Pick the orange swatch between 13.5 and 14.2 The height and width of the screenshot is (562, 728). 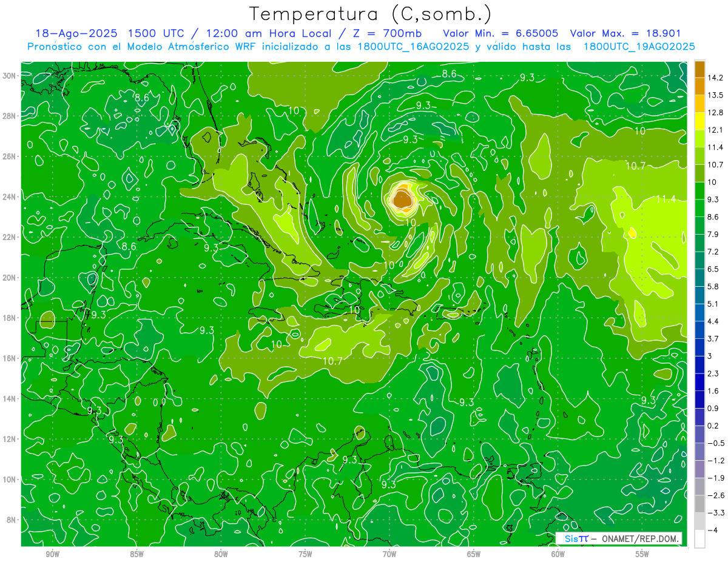699,87
